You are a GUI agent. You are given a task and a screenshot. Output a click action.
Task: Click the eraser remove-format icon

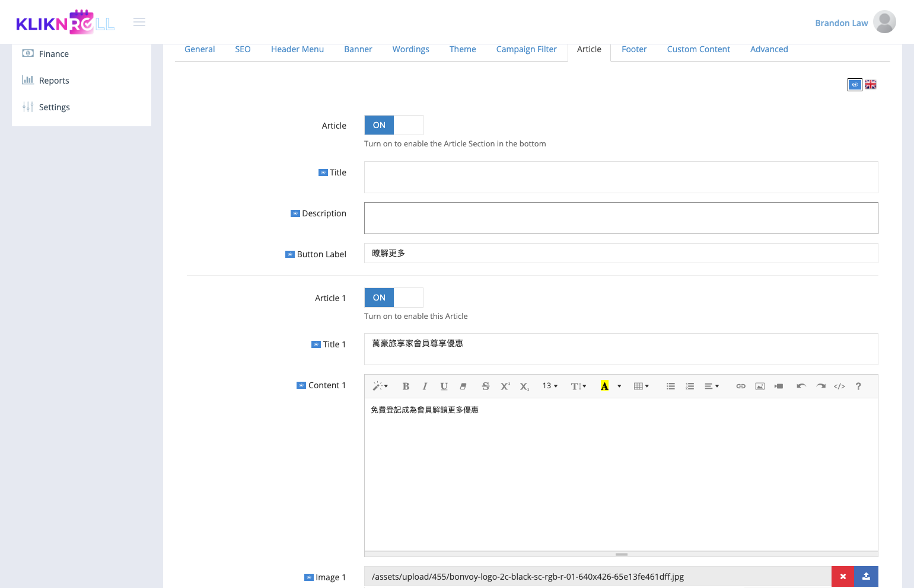[x=463, y=386]
